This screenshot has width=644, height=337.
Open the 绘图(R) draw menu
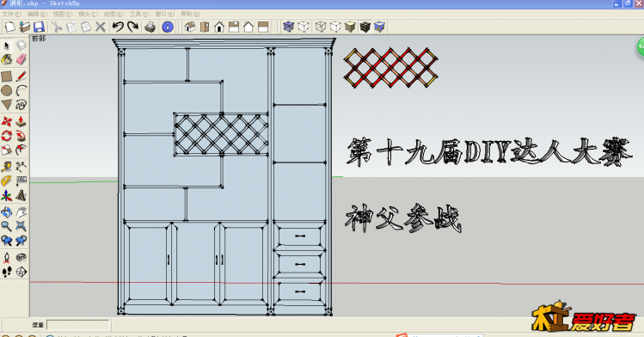point(113,14)
